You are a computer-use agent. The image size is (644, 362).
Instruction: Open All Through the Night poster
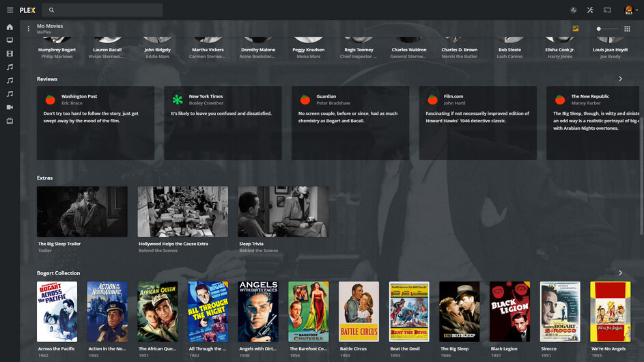point(208,311)
